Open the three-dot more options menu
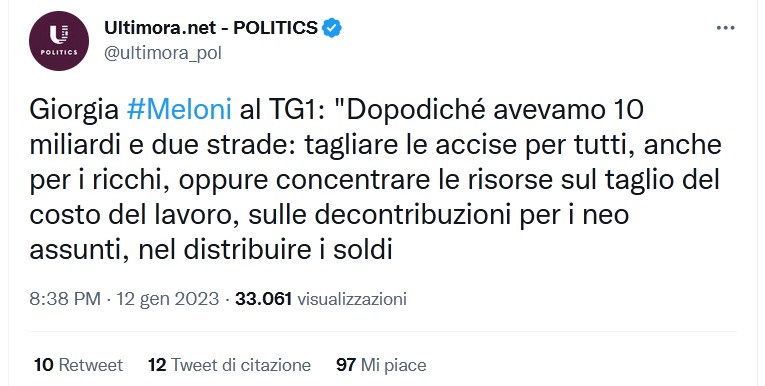Image resolution: width=765 pixels, height=386 pixels. pyautogui.click(x=725, y=28)
